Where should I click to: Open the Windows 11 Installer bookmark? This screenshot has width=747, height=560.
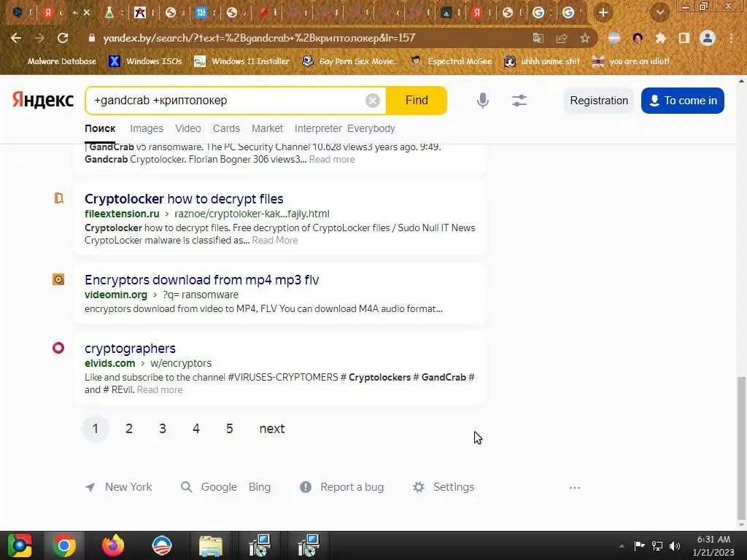tap(242, 61)
